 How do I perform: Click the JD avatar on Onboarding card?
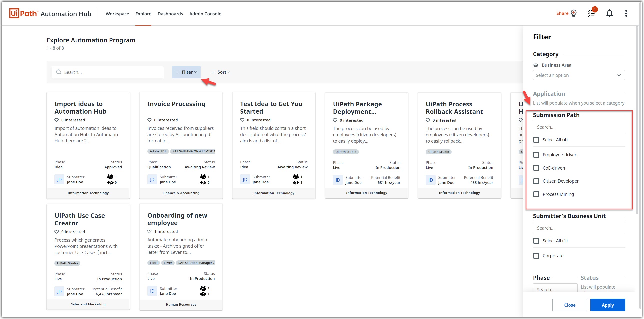click(152, 291)
